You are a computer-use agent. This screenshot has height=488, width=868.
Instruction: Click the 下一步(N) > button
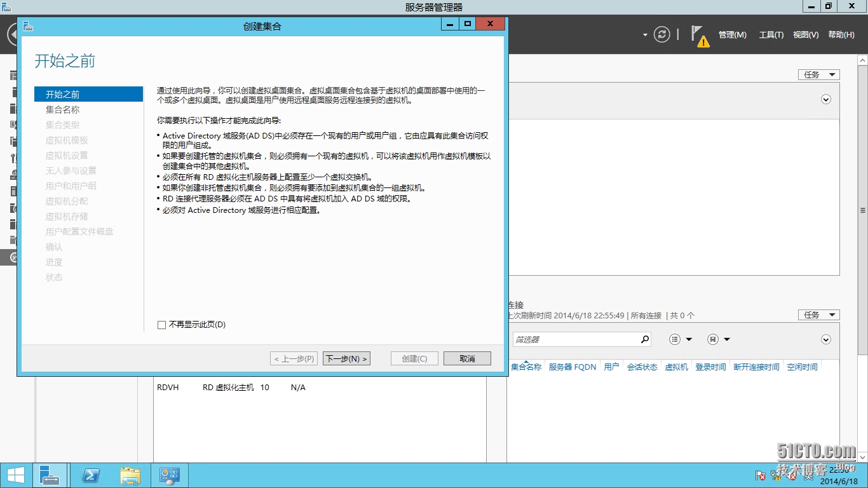346,358
